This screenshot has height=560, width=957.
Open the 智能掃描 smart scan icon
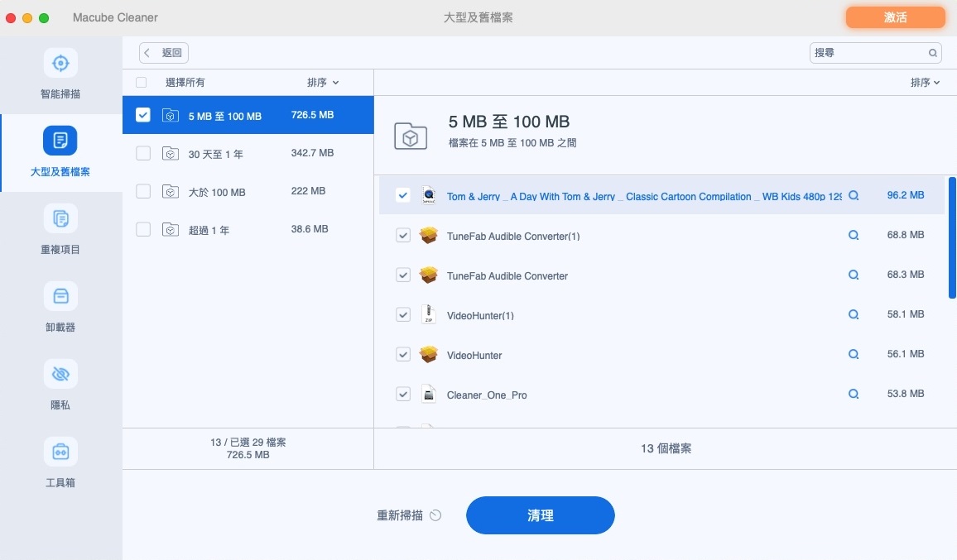click(x=60, y=63)
